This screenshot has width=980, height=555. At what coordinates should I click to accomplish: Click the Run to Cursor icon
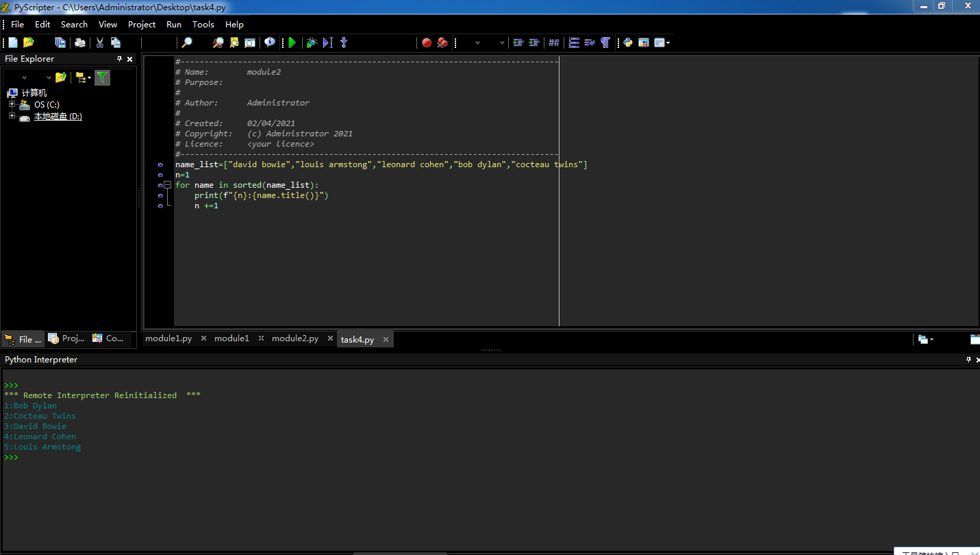[327, 42]
